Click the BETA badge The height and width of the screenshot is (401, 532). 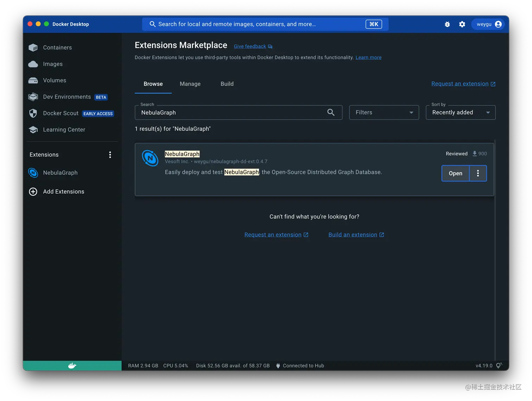pos(101,97)
